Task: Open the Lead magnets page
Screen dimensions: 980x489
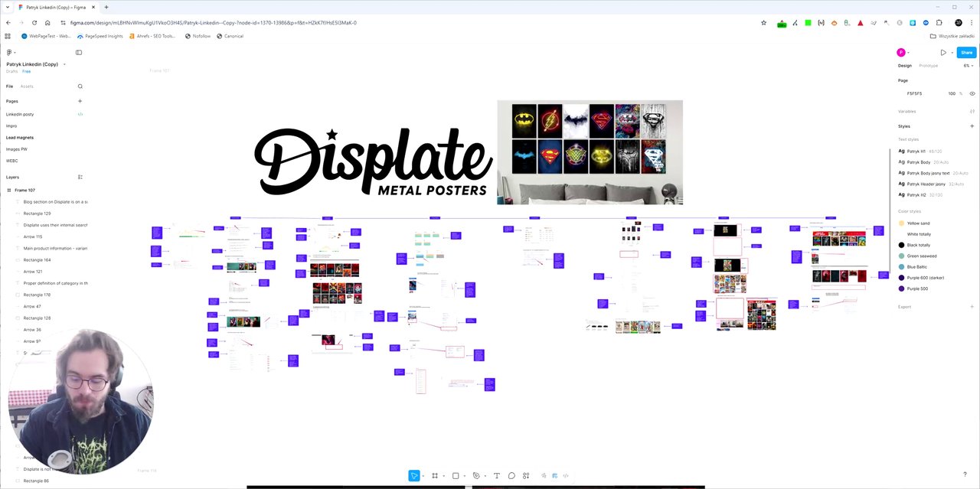Action: tap(20, 138)
